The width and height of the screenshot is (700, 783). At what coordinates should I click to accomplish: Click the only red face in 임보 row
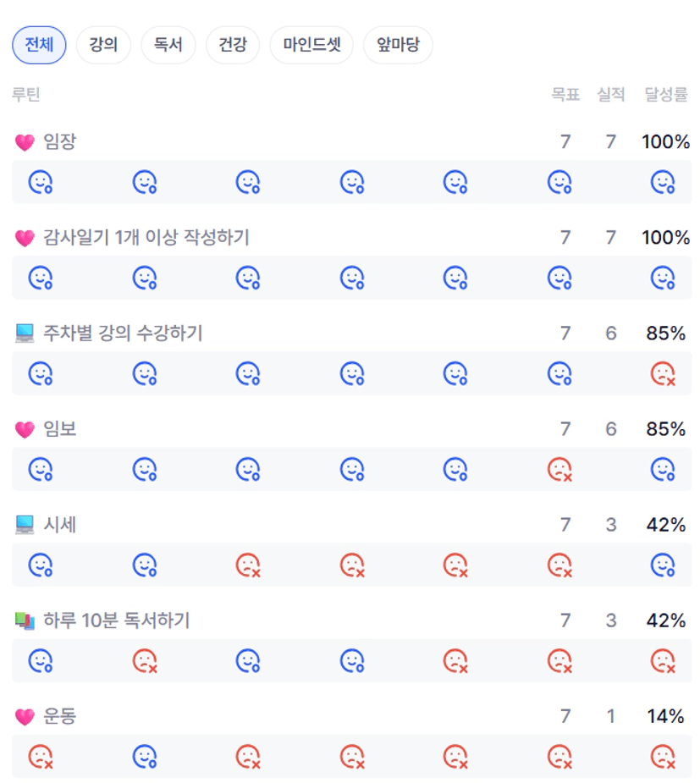click(x=559, y=469)
